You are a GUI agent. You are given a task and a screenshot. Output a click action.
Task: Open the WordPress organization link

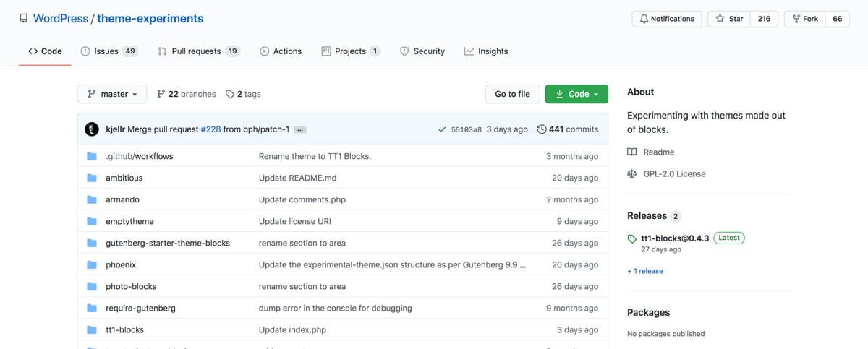61,19
